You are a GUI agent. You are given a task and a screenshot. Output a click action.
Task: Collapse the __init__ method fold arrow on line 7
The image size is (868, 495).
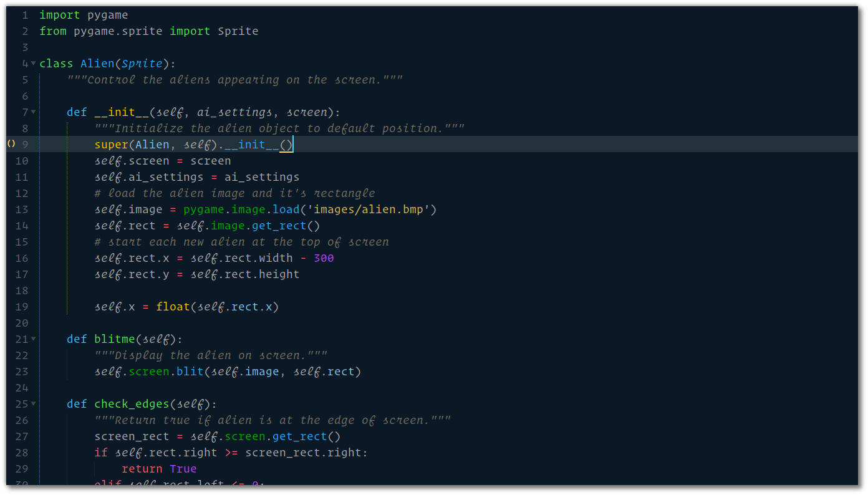(33, 112)
